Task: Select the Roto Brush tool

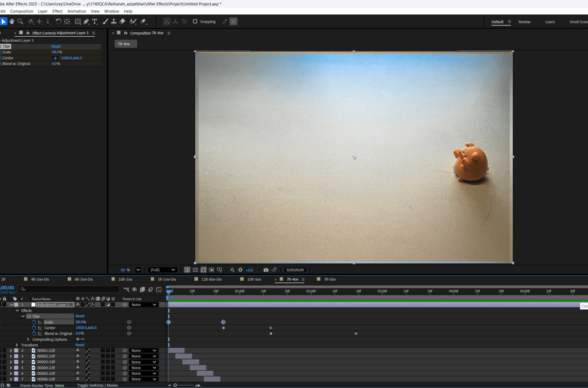Action: click(133, 21)
